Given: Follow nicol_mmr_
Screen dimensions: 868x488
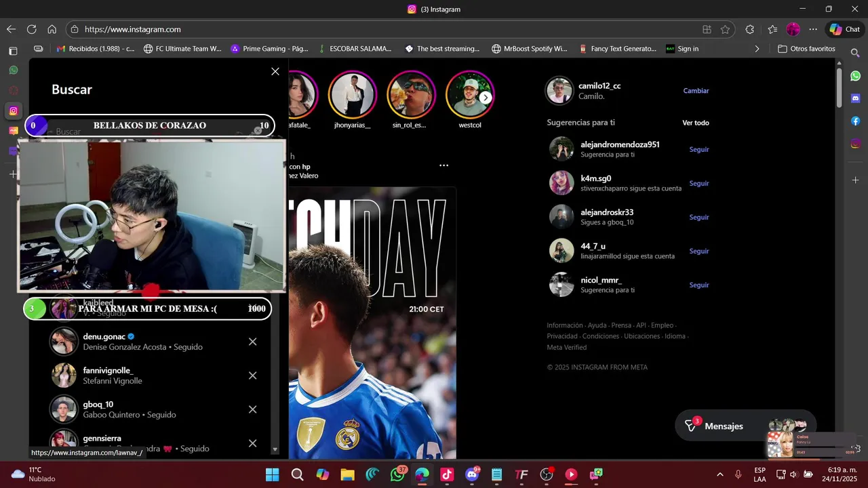Looking at the screenshot, I should coord(699,285).
